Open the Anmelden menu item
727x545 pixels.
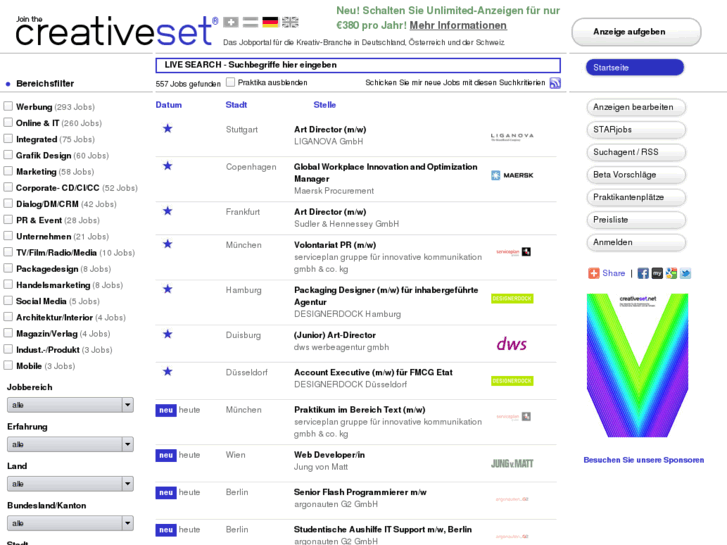point(636,242)
